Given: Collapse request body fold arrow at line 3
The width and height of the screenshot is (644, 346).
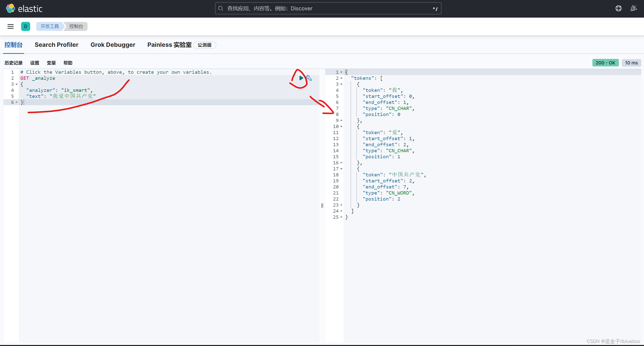Looking at the screenshot, I should [x=17, y=84].
